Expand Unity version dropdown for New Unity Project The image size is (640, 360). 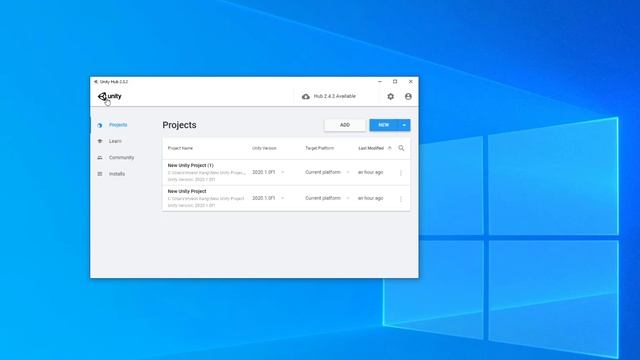tap(282, 198)
